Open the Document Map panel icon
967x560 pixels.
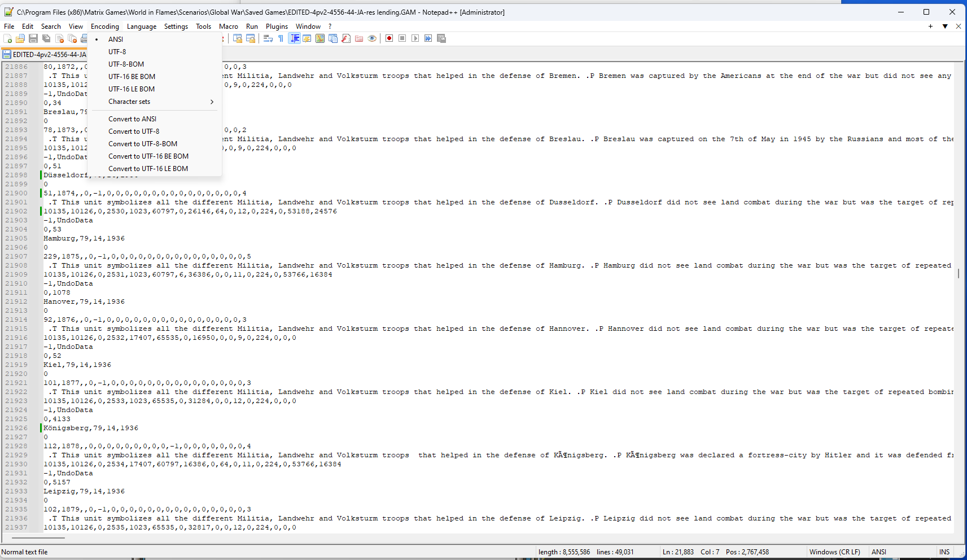(320, 38)
